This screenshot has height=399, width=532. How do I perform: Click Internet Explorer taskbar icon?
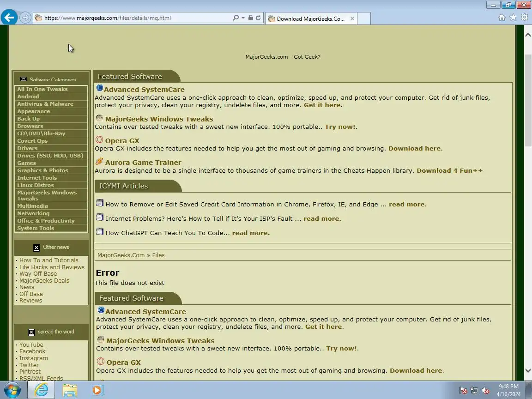[x=41, y=390]
